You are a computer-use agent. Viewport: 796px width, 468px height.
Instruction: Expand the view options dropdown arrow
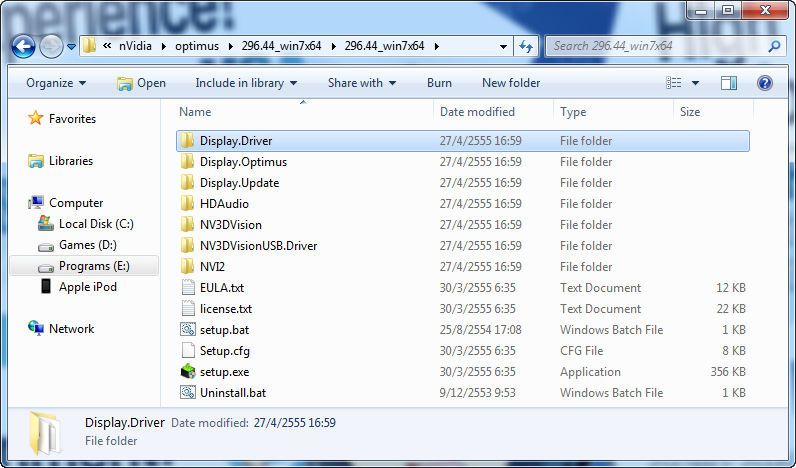coord(696,83)
